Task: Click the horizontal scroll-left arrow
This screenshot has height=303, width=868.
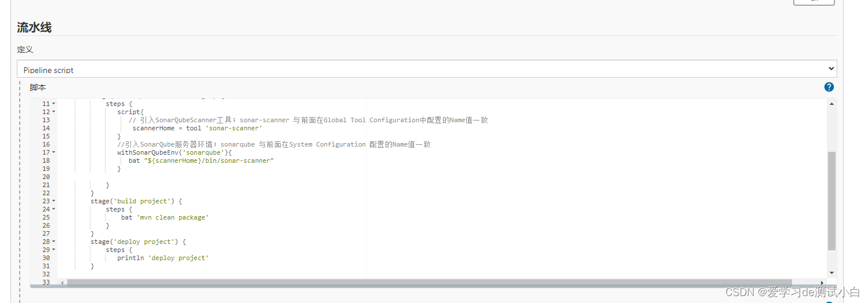Action: click(x=63, y=282)
